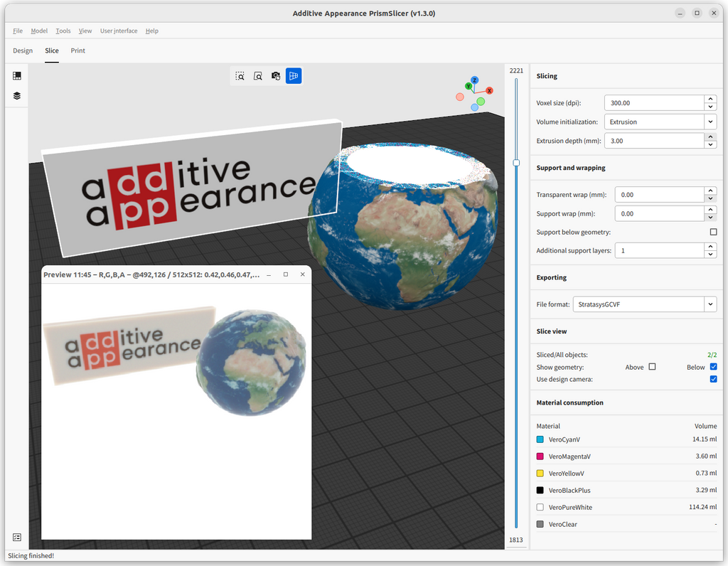This screenshot has height=566, width=728.
Task: Click the checklist icon at bottom-left sidebar
Action: [17, 538]
